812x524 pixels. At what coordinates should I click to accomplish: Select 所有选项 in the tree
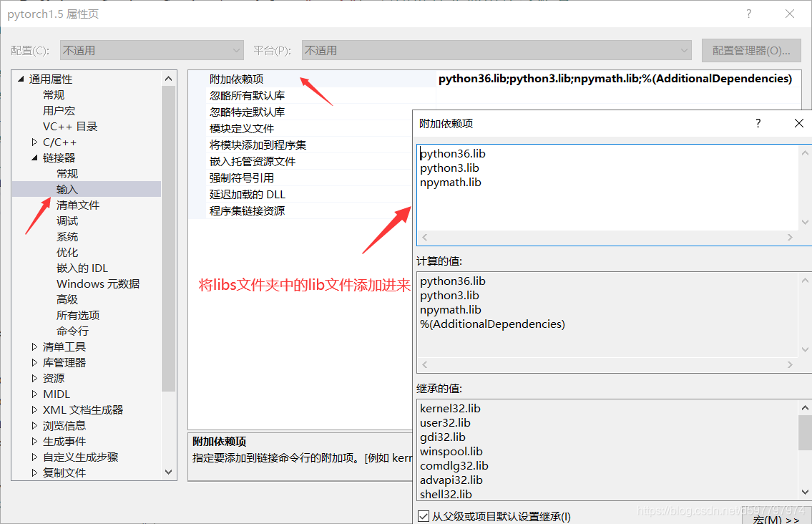coord(78,315)
